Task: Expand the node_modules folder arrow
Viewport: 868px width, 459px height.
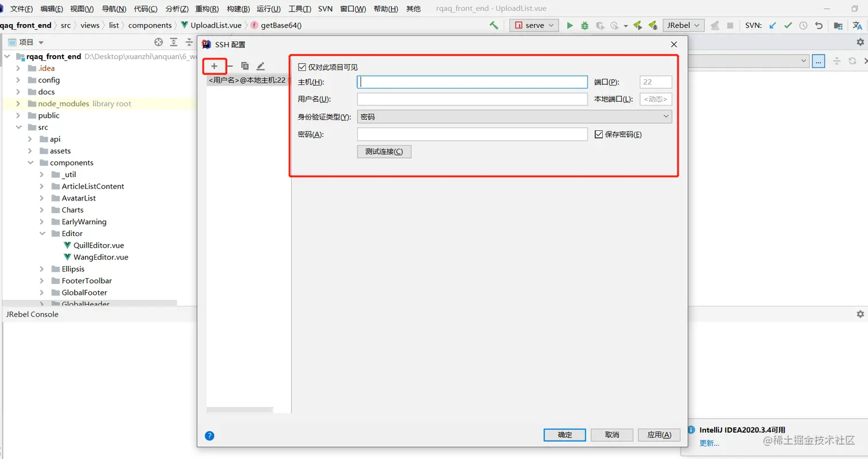Action: (x=18, y=104)
